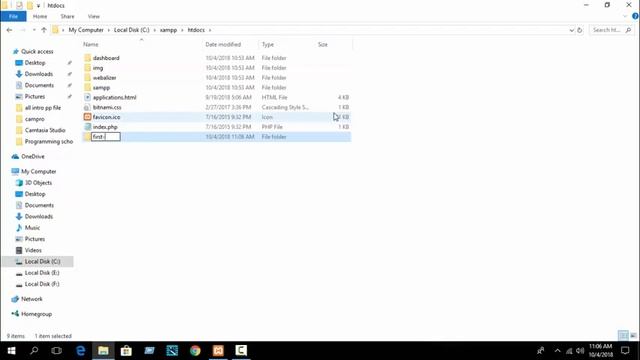Click My Computer in the address path
The width and height of the screenshot is (640, 360).
coord(86,30)
